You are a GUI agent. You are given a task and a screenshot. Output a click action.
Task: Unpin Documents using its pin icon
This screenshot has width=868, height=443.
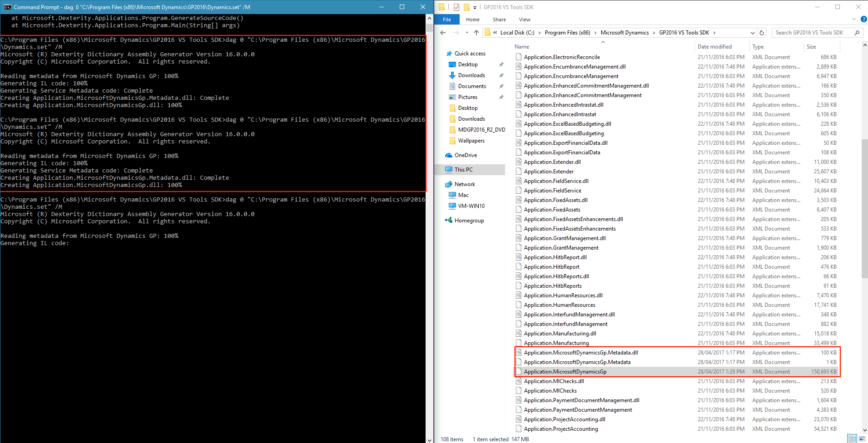coord(501,86)
